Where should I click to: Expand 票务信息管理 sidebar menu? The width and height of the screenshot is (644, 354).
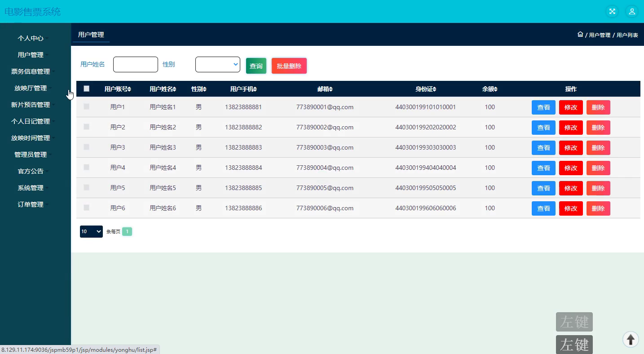[31, 71]
